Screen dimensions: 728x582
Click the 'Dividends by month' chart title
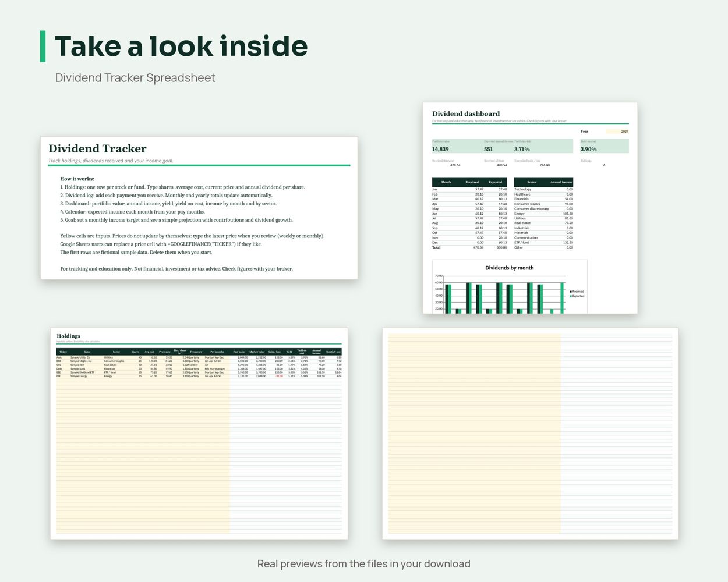(510, 268)
